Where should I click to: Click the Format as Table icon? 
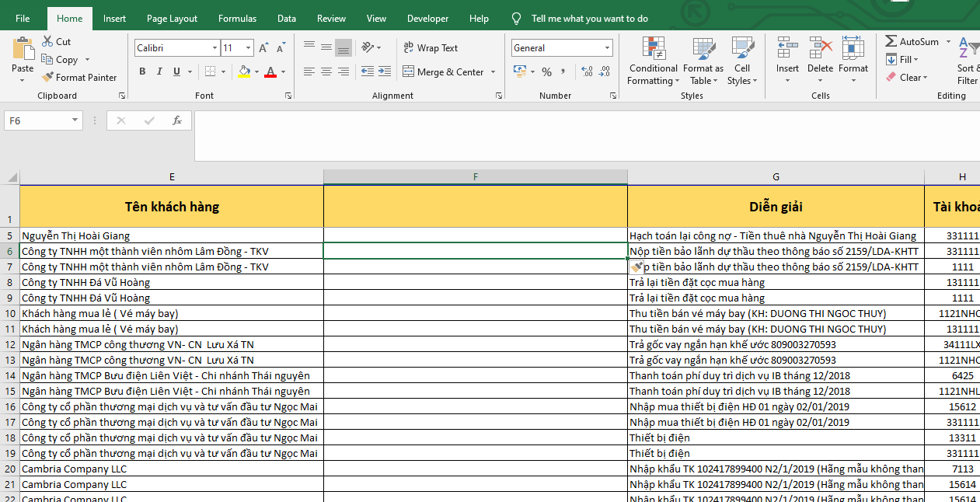click(x=703, y=48)
